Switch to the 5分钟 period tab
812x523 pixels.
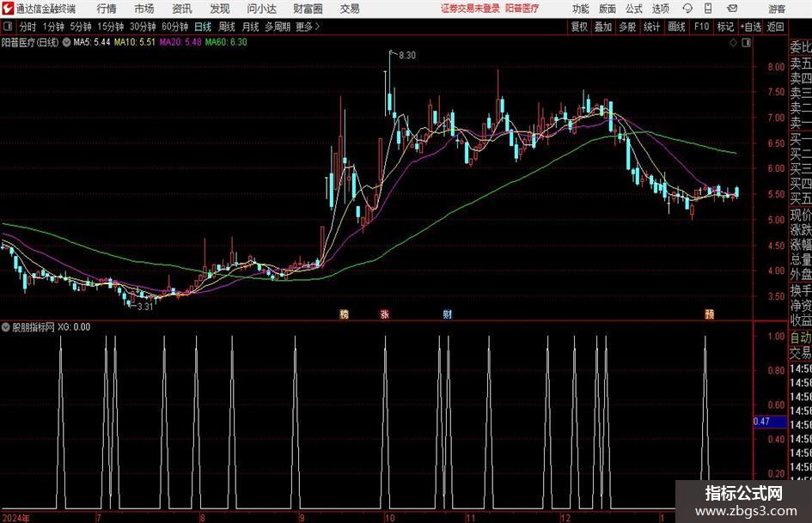click(80, 27)
